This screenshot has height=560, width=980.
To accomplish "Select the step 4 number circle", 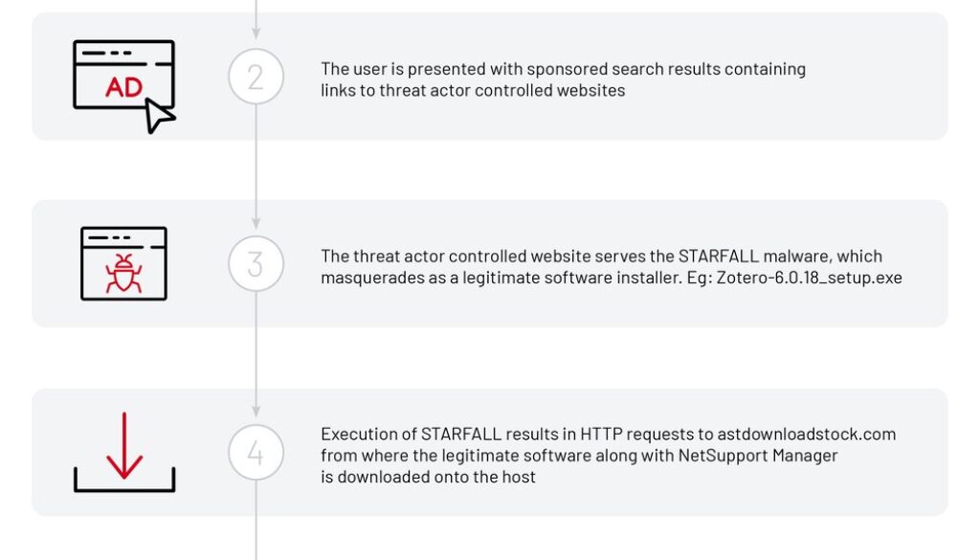I will (x=256, y=452).
